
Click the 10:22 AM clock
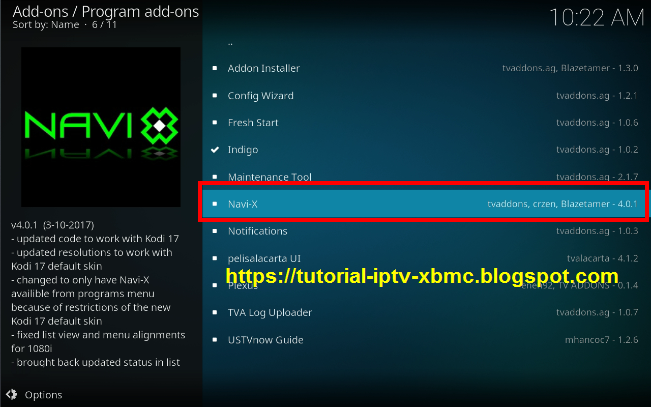tap(597, 18)
